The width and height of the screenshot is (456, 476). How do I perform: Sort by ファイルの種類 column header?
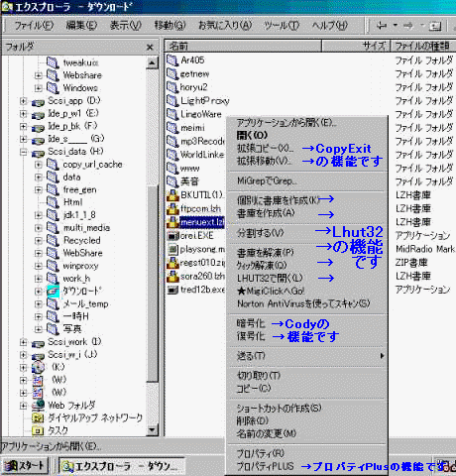click(423, 46)
